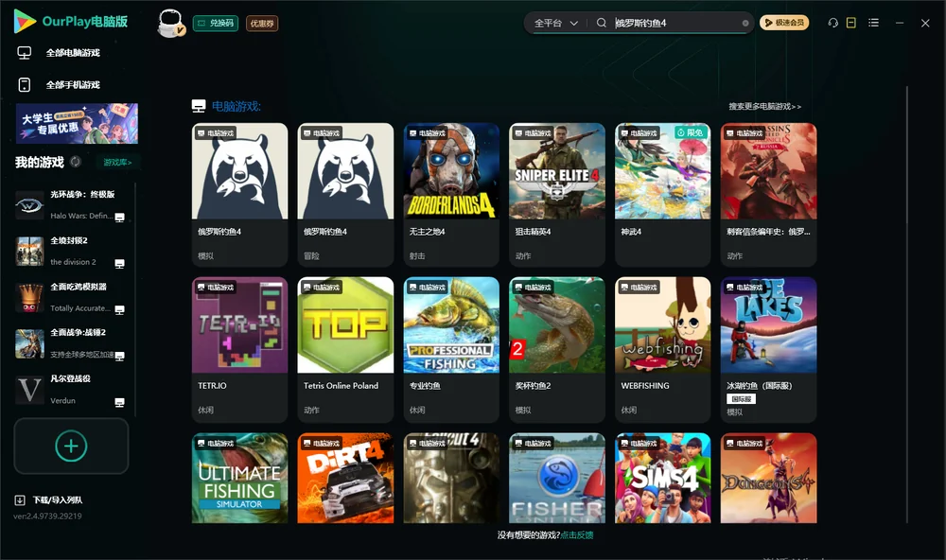Open the 俄罗斯钓鱼4 card tagged 冒险
The height and width of the screenshot is (560, 946).
(345, 195)
